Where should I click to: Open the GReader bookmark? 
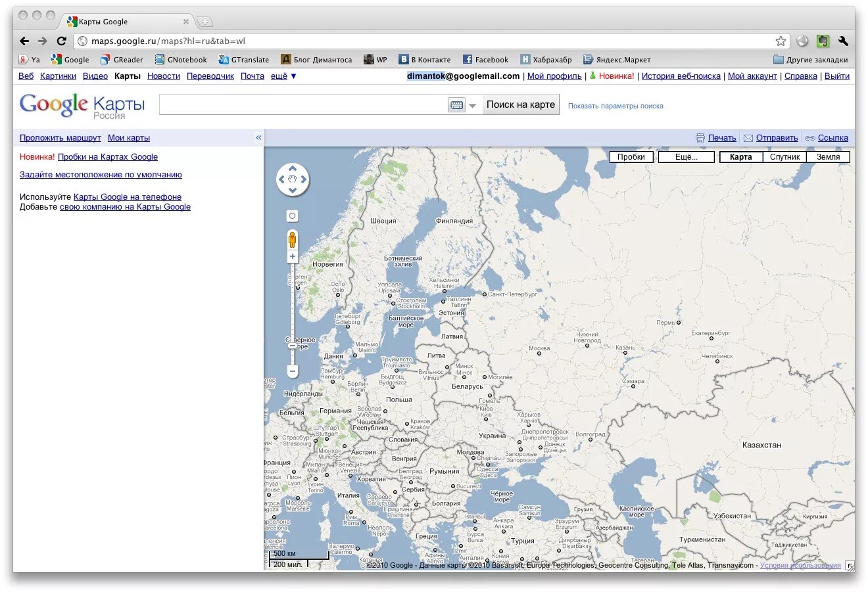[122, 59]
